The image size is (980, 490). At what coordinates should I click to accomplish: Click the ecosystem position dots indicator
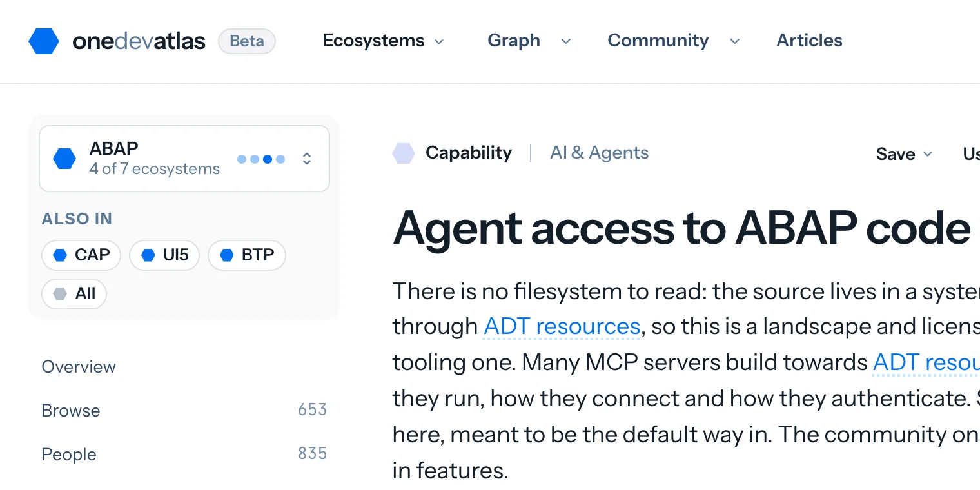click(261, 159)
